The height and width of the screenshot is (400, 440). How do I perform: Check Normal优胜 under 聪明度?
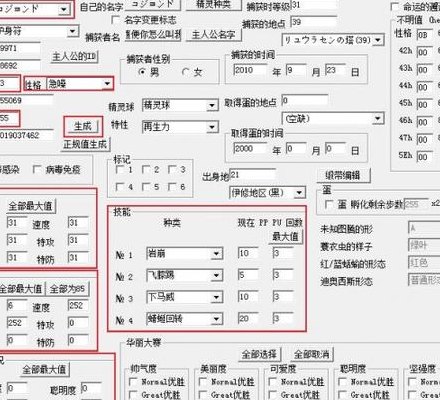pyautogui.click(x=342, y=382)
